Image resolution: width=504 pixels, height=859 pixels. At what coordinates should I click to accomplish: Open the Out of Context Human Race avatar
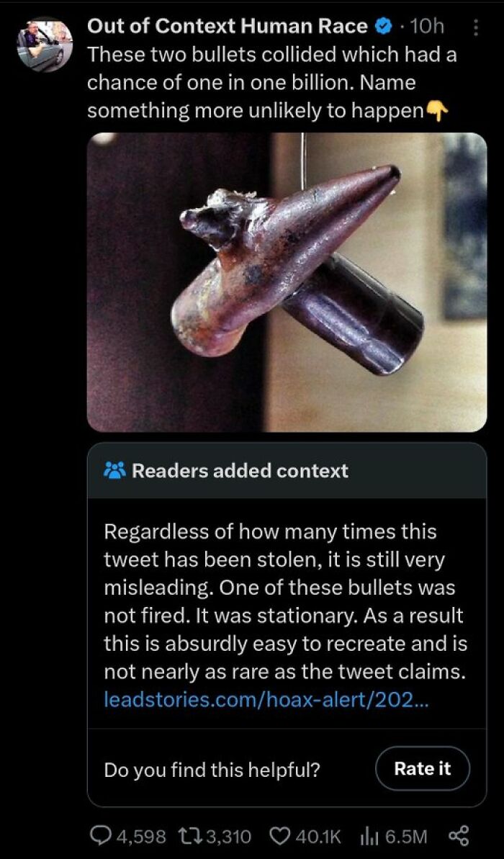click(45, 45)
